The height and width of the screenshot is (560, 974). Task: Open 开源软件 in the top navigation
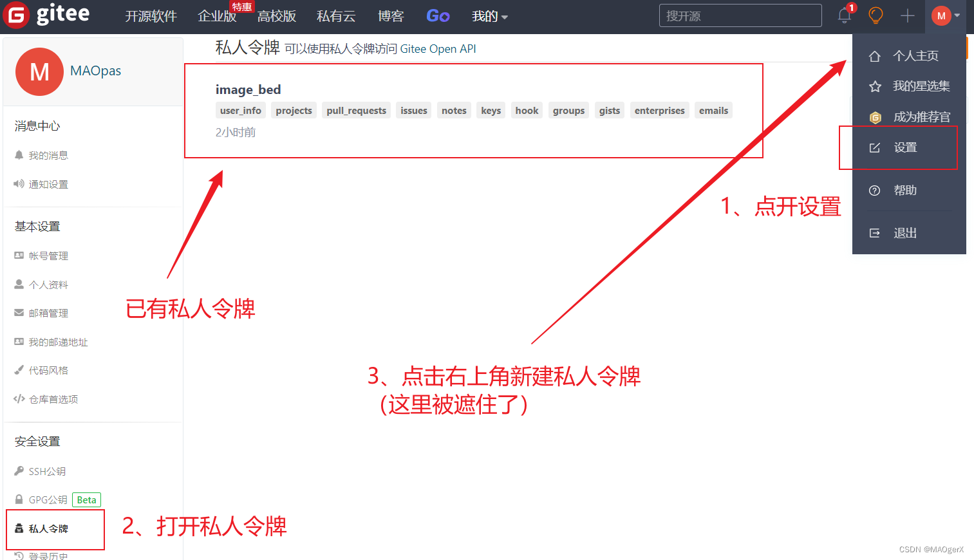151,16
